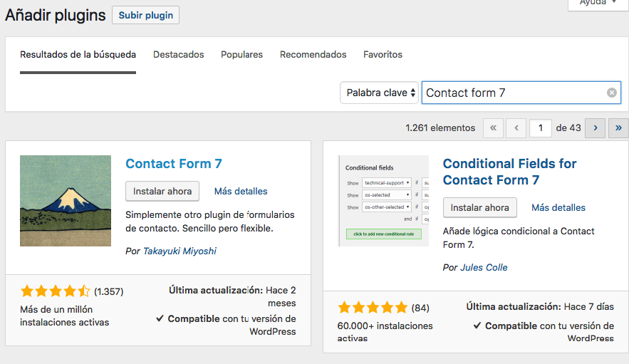Click the current page number field
The image size is (629, 364).
(x=541, y=128)
